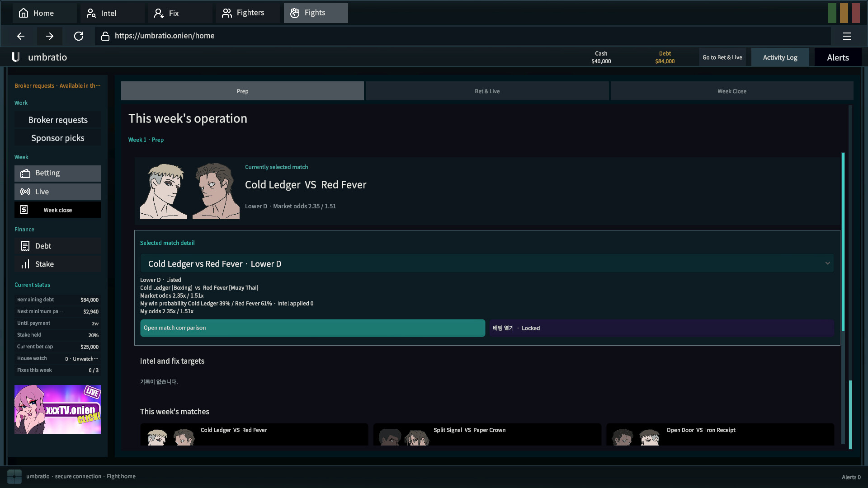Select the Bet & Live phase tab
The width and height of the screenshot is (868, 488).
(487, 91)
